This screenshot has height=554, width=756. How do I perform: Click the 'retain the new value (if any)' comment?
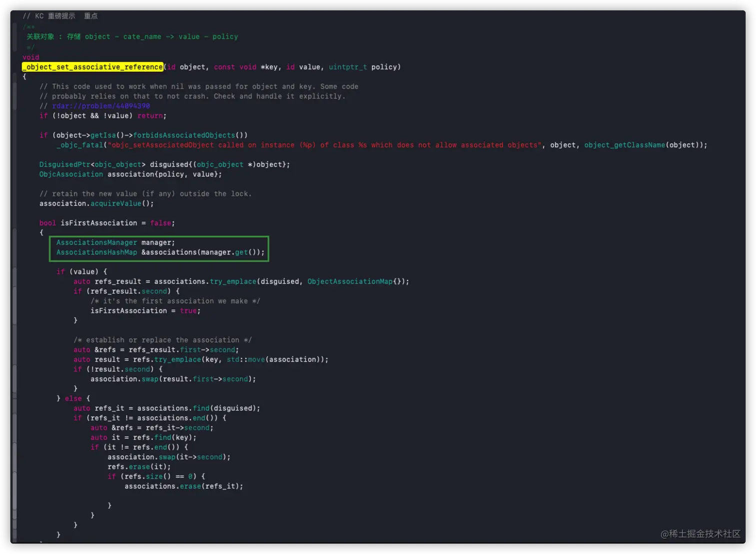pyautogui.click(x=145, y=194)
